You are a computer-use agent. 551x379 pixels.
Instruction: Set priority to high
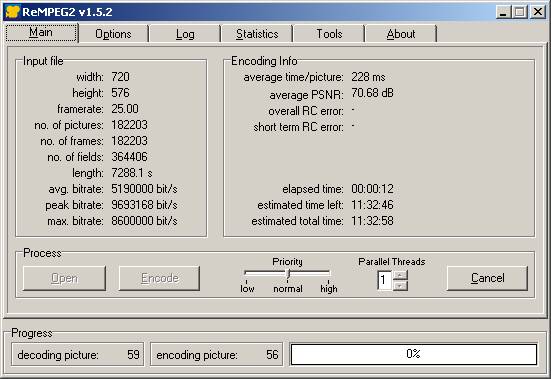tap(329, 288)
